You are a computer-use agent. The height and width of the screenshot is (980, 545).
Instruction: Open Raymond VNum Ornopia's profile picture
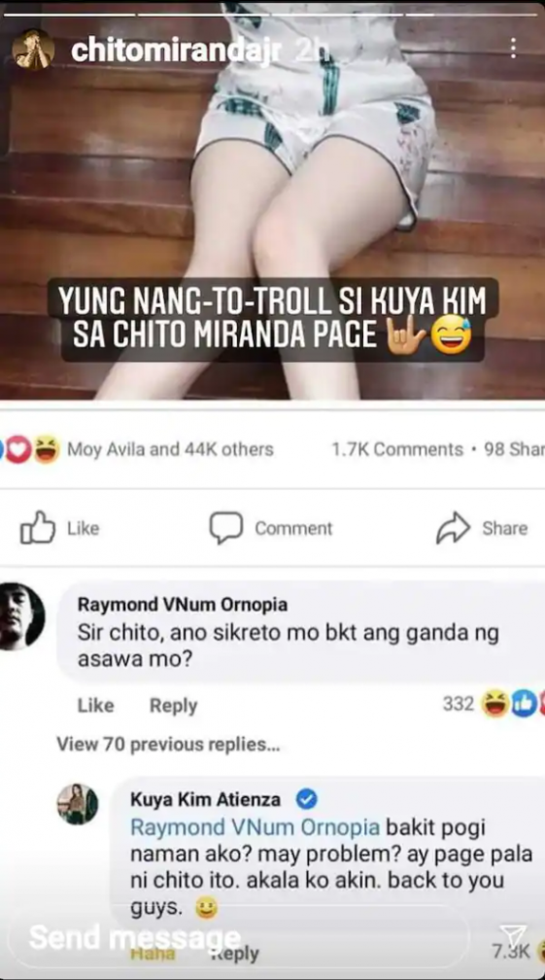20,616
